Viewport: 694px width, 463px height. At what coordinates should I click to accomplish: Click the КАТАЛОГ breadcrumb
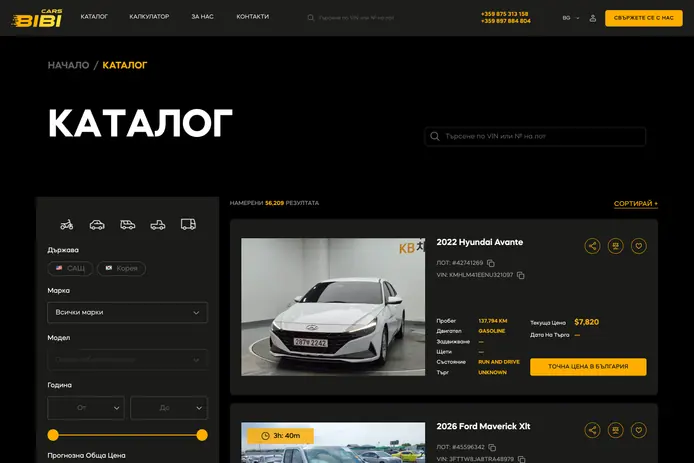click(x=125, y=65)
